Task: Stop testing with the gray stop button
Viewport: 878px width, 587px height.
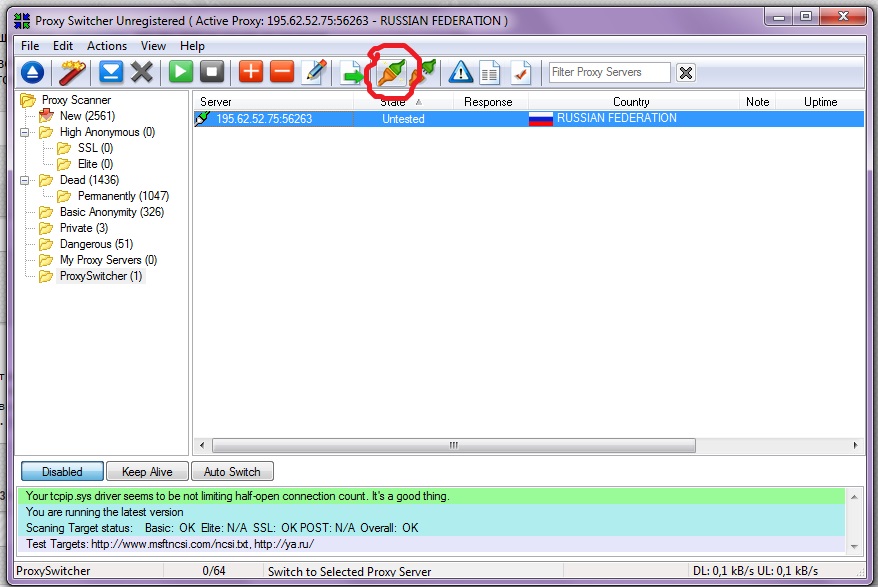Action: click(212, 72)
